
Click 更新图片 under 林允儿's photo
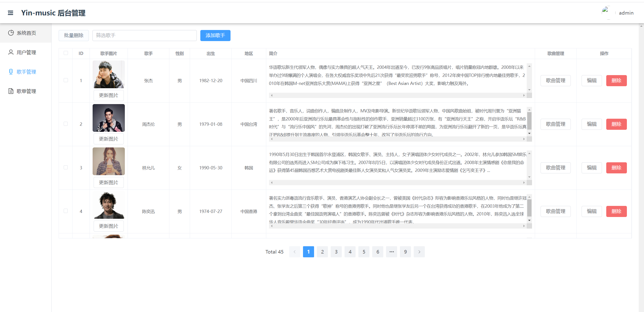108,182
